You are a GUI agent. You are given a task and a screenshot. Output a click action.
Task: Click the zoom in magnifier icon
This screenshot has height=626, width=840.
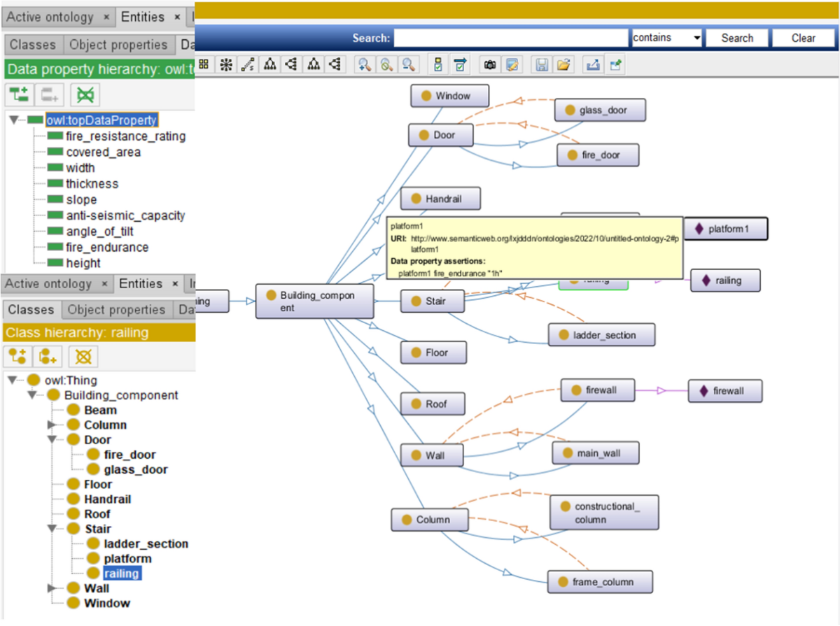[x=364, y=64]
